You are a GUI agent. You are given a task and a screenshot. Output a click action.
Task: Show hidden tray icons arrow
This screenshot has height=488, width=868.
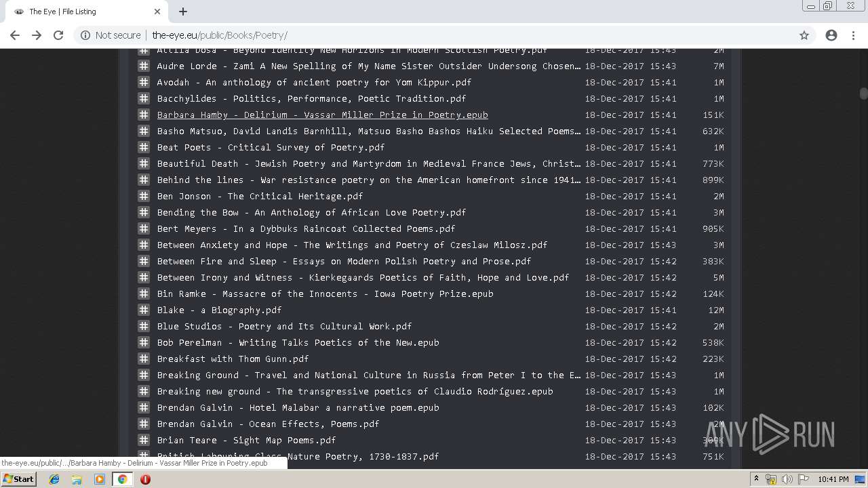[x=756, y=479]
